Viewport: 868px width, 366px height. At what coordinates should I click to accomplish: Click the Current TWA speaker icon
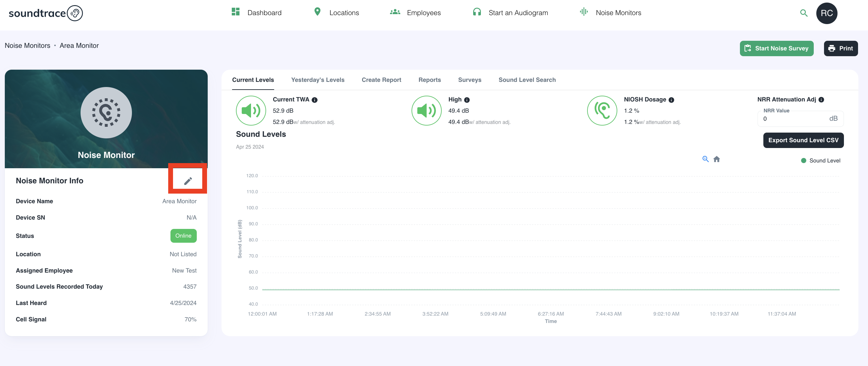pyautogui.click(x=251, y=110)
